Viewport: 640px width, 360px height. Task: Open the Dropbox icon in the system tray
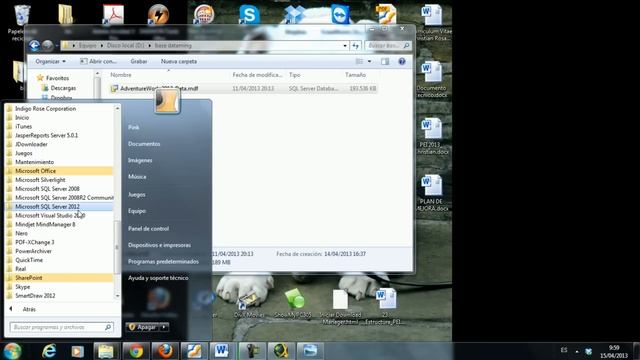click(588, 351)
